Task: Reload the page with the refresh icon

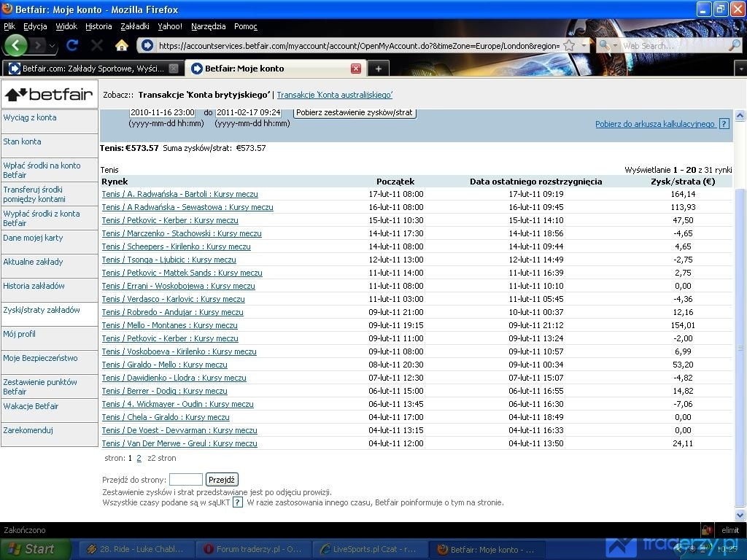Action: tap(72, 45)
